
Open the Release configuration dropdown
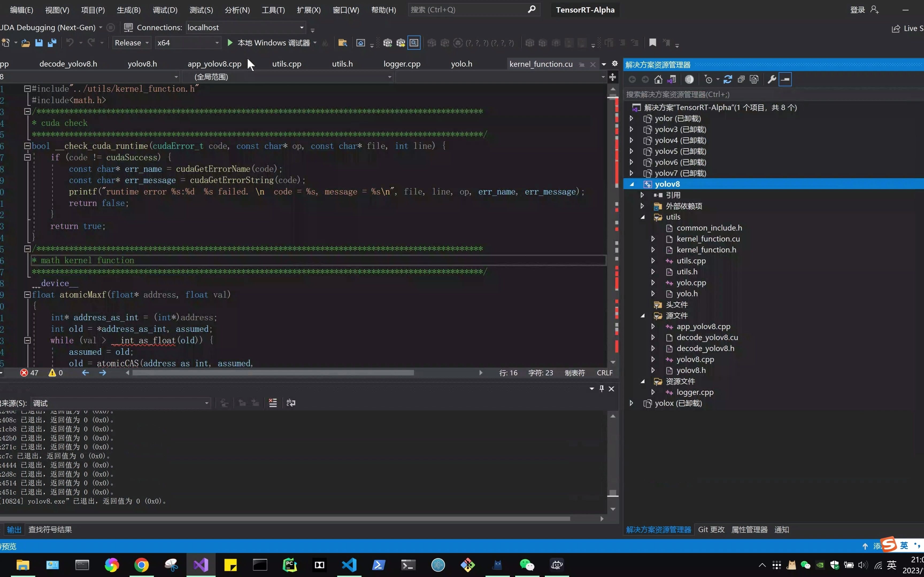[x=131, y=43]
